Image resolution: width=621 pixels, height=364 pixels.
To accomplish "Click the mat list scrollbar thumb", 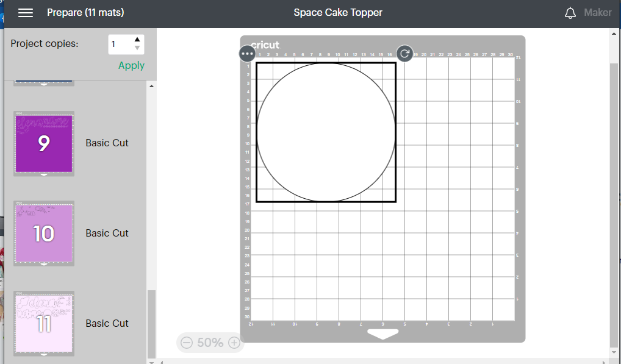I will click(x=151, y=324).
